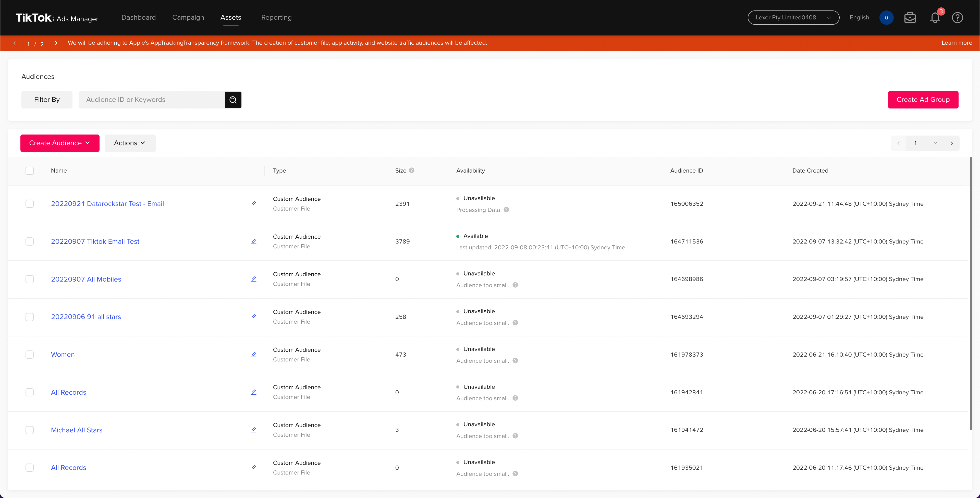Click user avatar icon labeled u
The width and height of the screenshot is (980, 498).
886,18
